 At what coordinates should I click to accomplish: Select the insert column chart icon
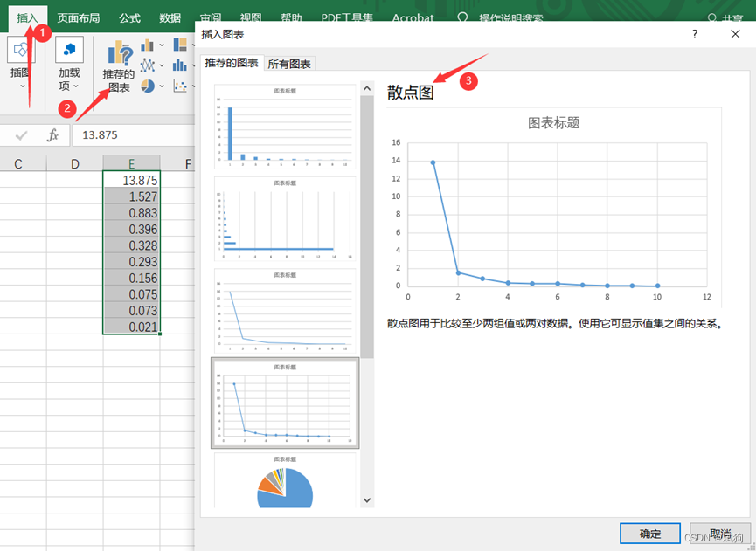148,45
